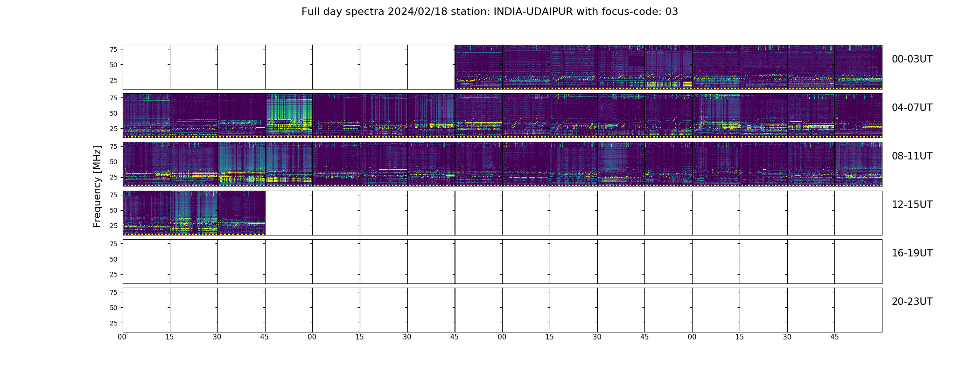Click the 16-19UT row label
This screenshot has height=373, width=980.
912,253
